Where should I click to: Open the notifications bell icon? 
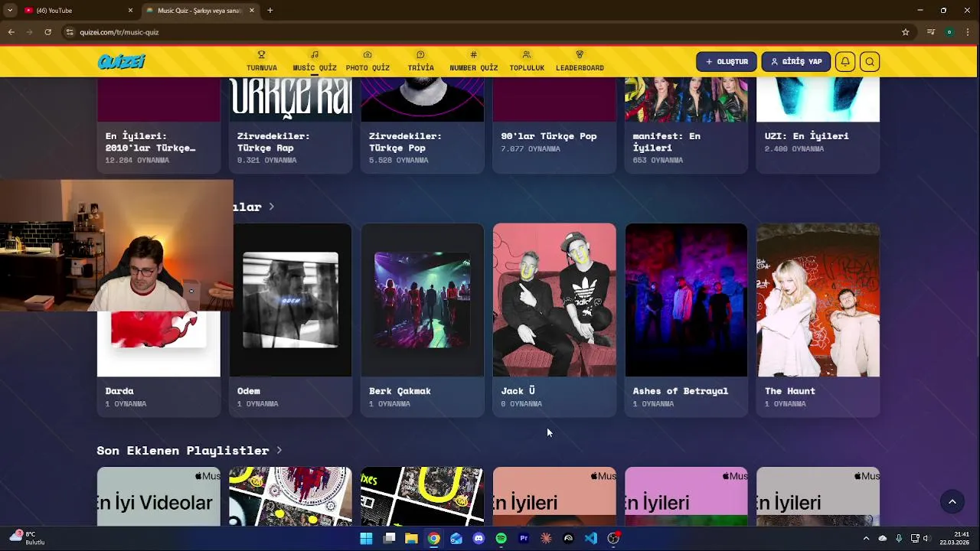point(845,62)
